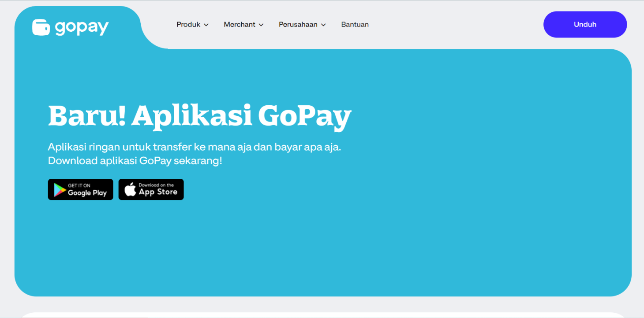The height and width of the screenshot is (318, 644).
Task: Select Merchant in the top navigation
Action: [x=240, y=25]
